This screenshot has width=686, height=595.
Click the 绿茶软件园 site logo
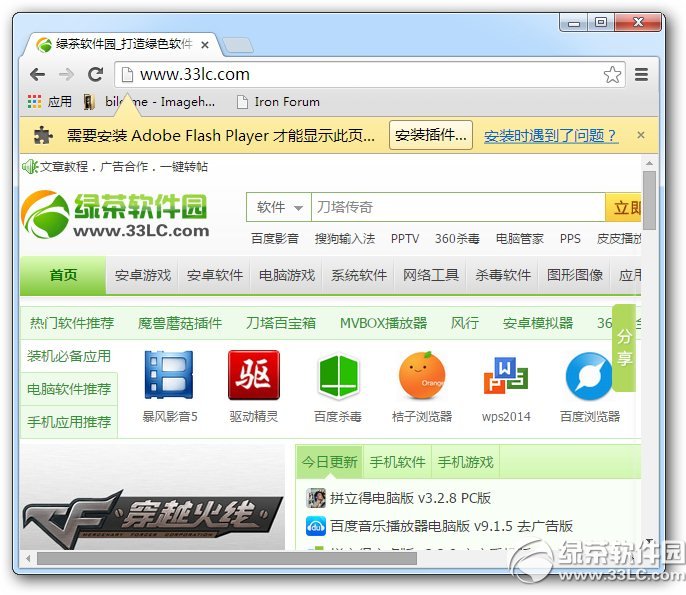(x=116, y=214)
